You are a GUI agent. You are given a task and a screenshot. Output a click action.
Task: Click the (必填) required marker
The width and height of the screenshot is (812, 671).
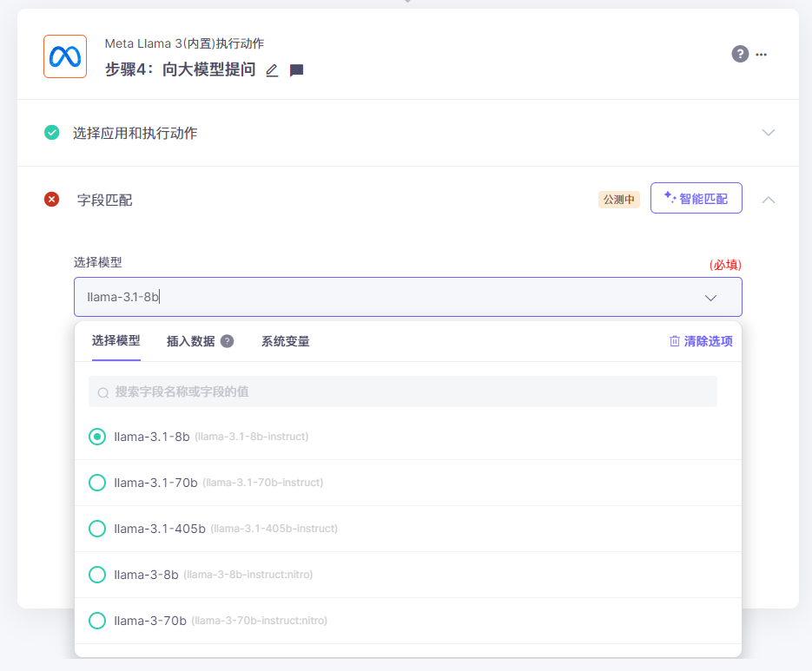point(725,265)
